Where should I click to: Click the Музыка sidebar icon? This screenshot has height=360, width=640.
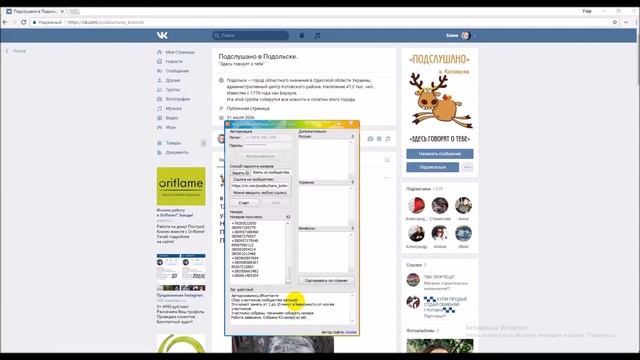click(160, 109)
